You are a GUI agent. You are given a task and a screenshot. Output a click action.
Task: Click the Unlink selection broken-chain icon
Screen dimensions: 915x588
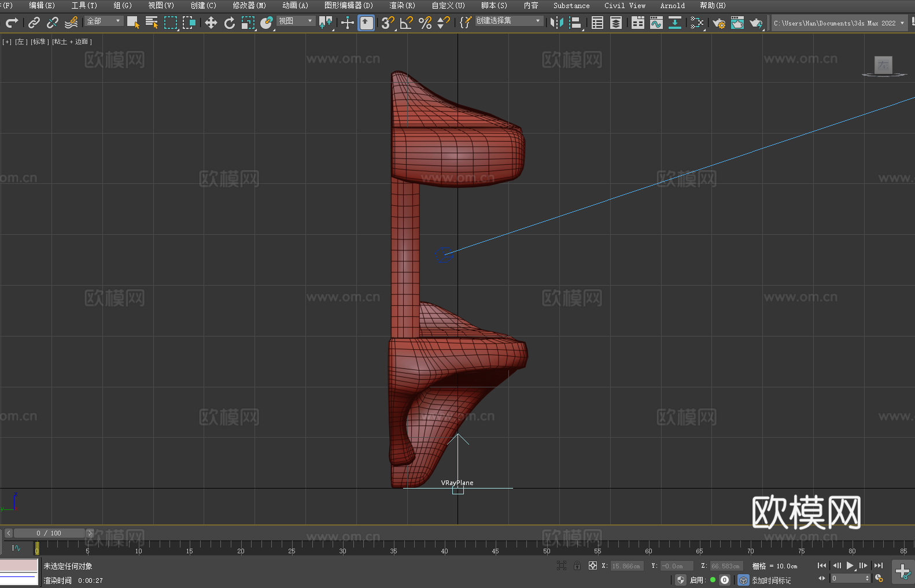coord(53,23)
